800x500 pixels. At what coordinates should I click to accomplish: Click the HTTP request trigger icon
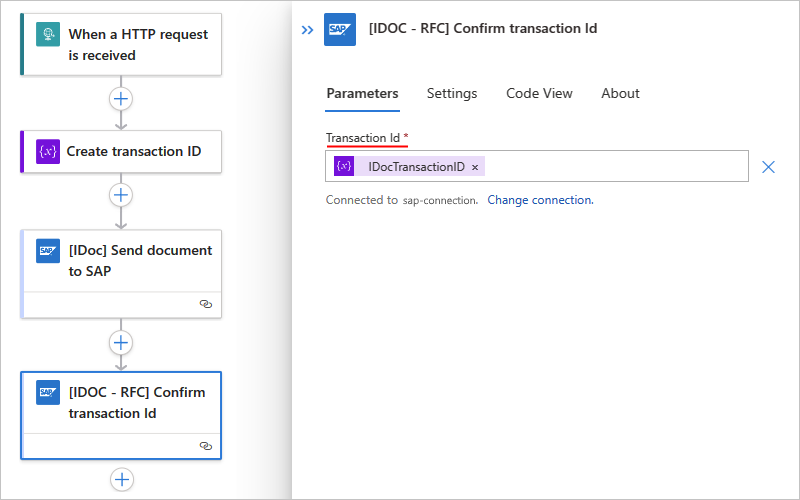48,35
